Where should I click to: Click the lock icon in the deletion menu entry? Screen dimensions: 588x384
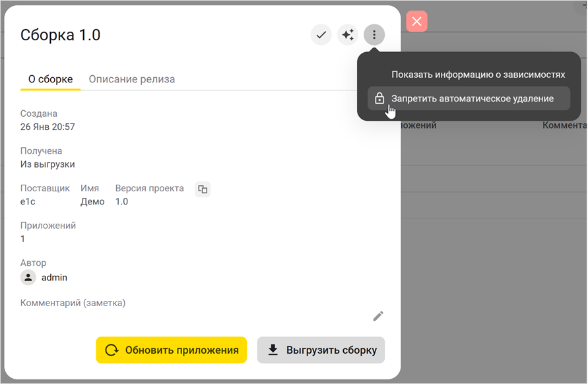tap(379, 98)
